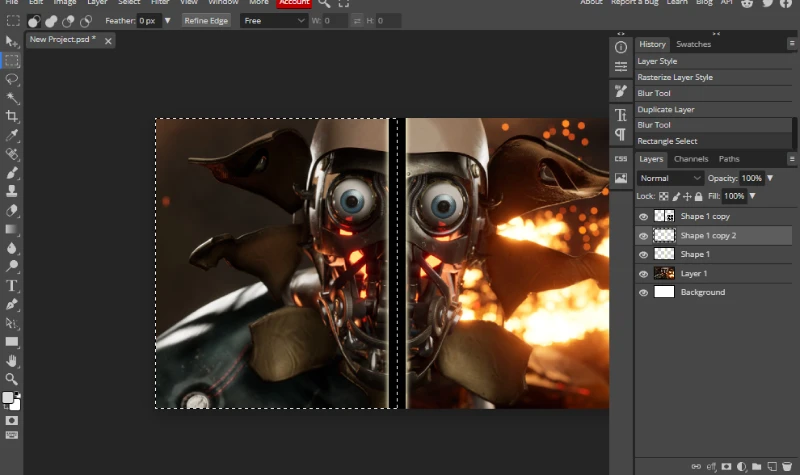The width and height of the screenshot is (800, 475).
Task: Select the Rectangle shape tool
Action: (x=12, y=342)
